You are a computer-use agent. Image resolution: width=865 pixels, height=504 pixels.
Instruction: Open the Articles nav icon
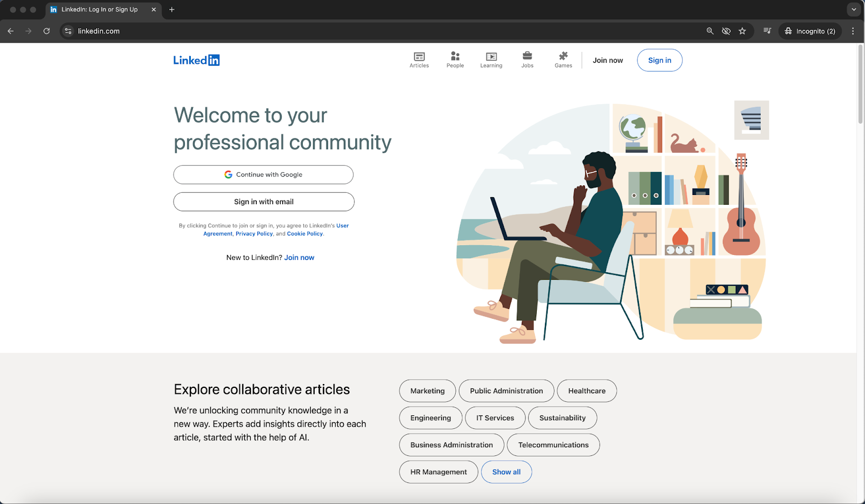pyautogui.click(x=419, y=60)
